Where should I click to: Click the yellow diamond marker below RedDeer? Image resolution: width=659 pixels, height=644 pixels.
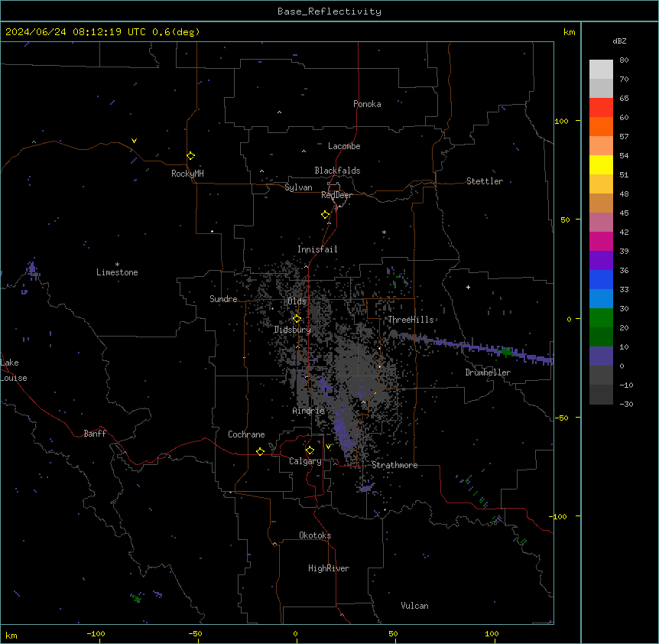click(326, 215)
